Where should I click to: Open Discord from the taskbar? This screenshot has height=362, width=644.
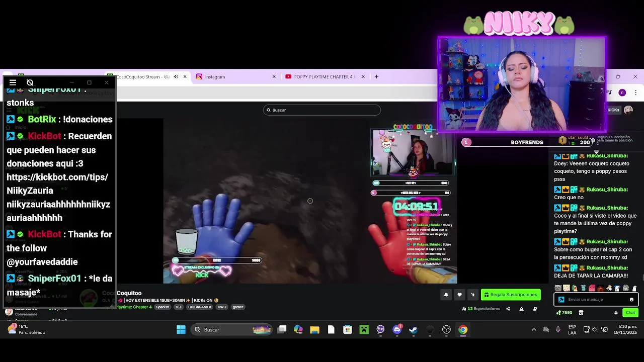(397, 330)
